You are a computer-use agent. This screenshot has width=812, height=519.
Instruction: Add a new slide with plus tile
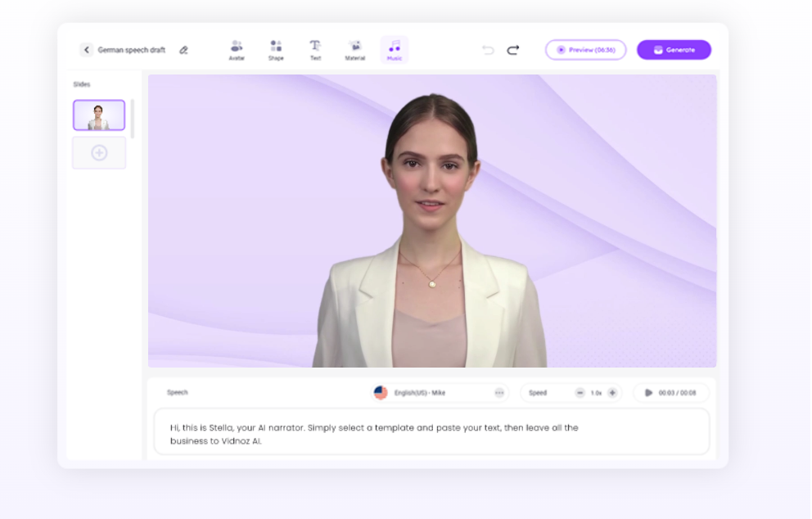pyautogui.click(x=99, y=153)
